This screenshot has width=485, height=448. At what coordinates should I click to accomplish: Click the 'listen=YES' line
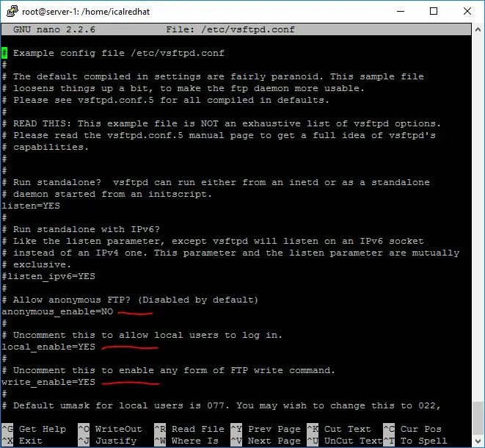pos(31,206)
